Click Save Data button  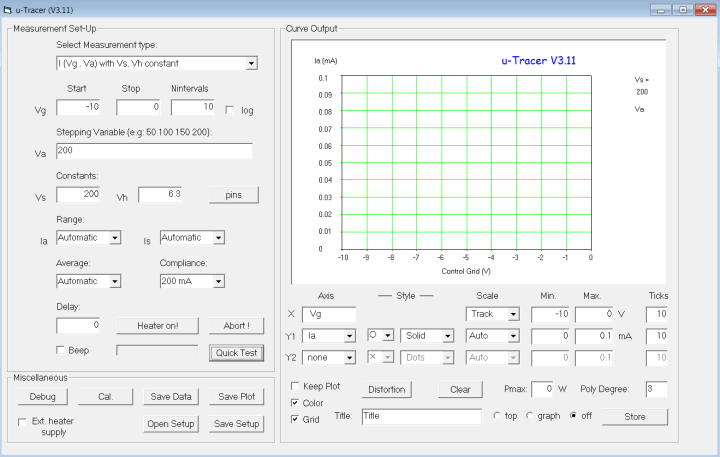(x=171, y=397)
